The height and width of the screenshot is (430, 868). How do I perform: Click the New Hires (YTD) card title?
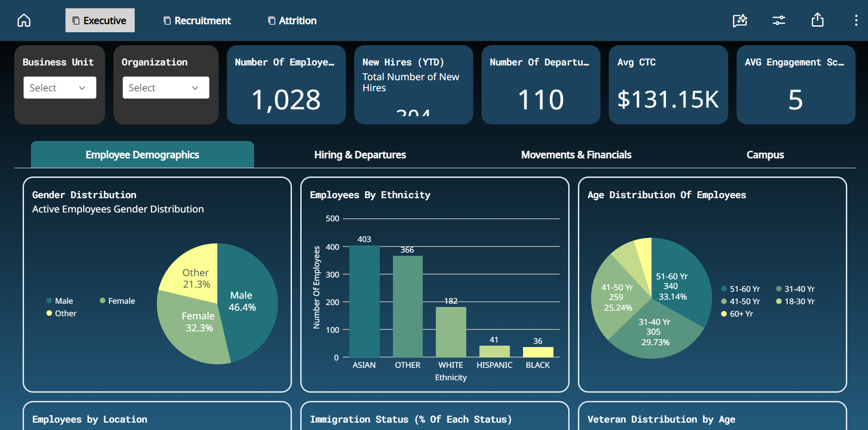(403, 62)
